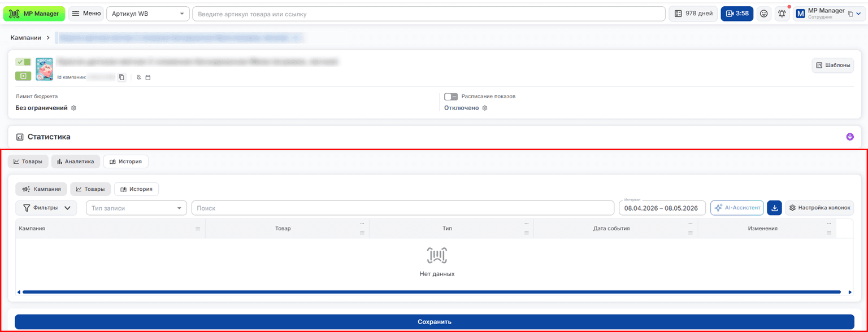The image size is (868, 332).
Task: Open the calendar icon next to campaign Id
Action: coord(148,77)
